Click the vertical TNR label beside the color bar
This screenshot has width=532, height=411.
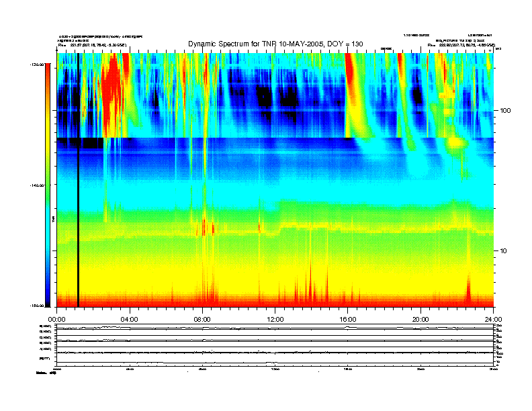(53, 219)
